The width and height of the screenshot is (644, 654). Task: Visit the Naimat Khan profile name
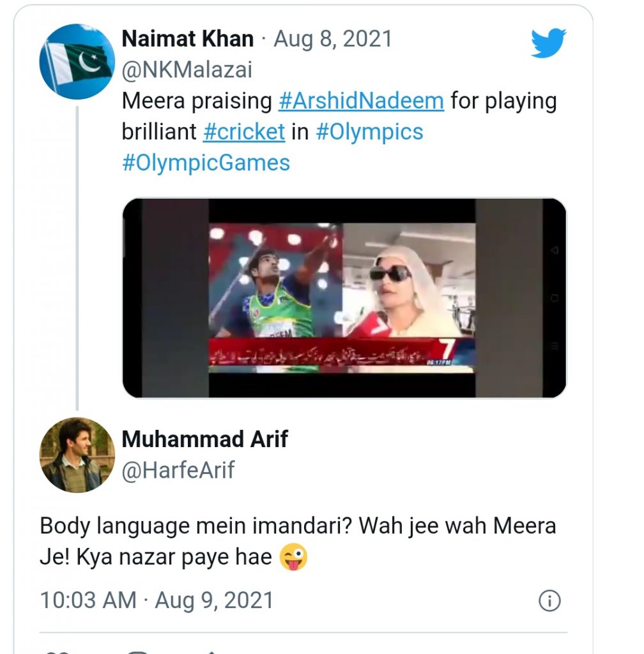click(188, 39)
